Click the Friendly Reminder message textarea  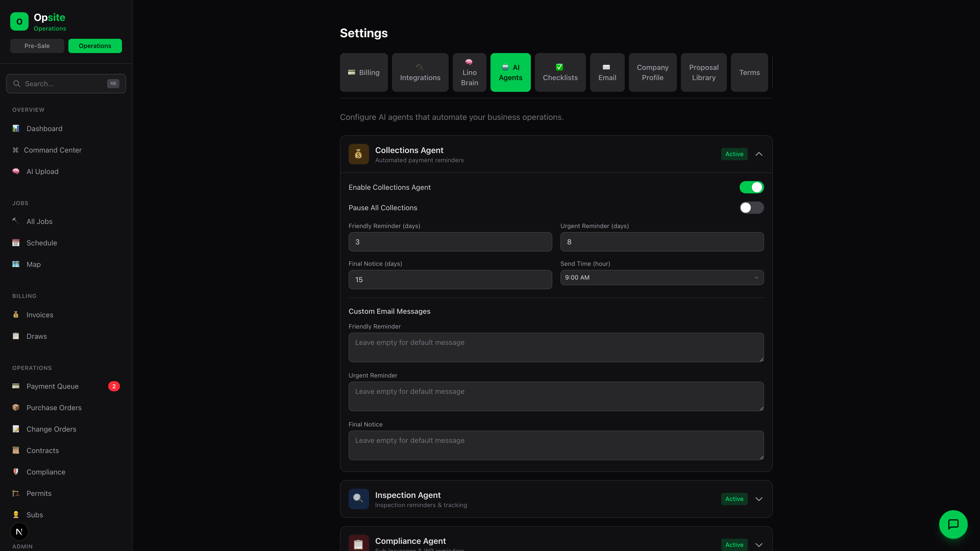click(x=556, y=347)
